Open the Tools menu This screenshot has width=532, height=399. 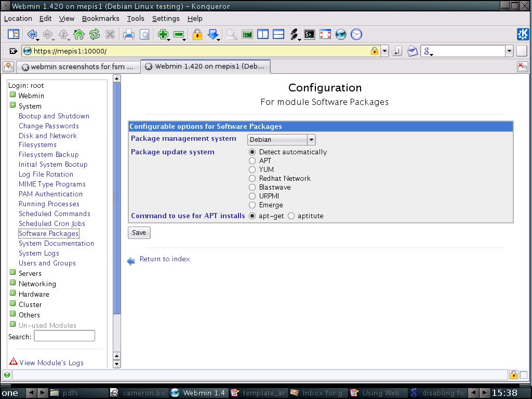point(136,18)
